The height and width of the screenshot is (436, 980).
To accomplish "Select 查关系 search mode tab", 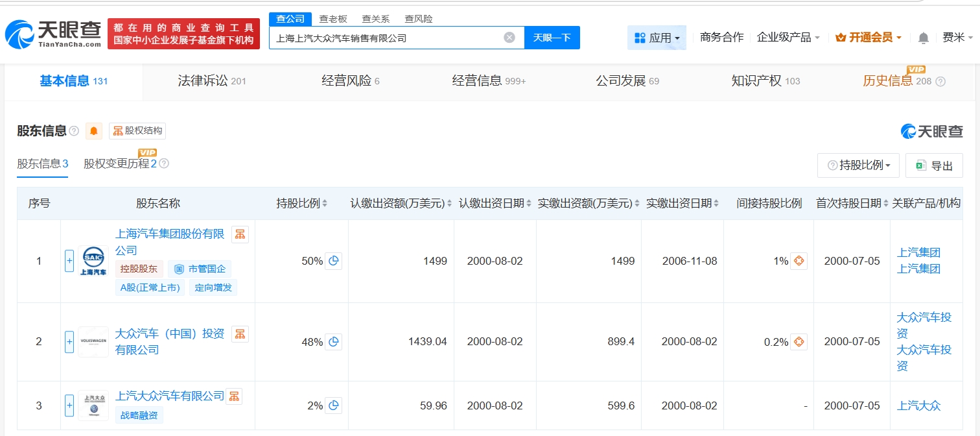I will pyautogui.click(x=376, y=19).
